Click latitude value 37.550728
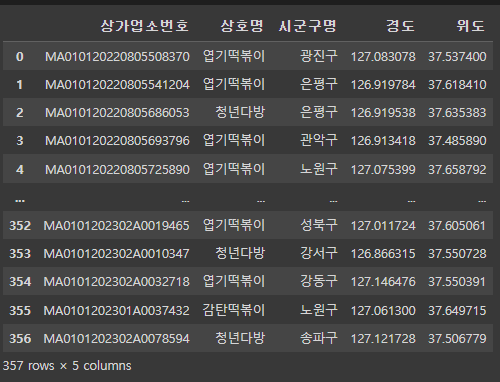The height and width of the screenshot is (382, 500). coord(457,254)
